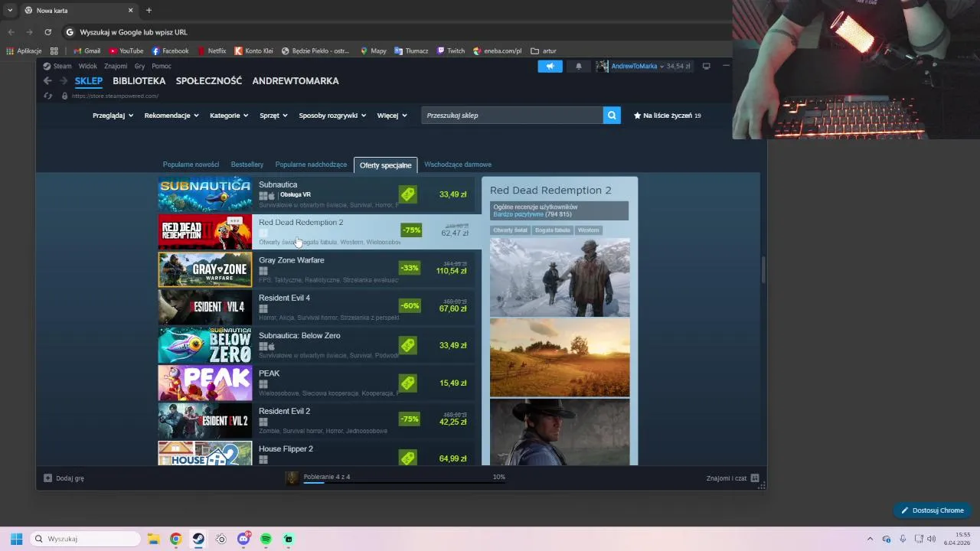Click the downloading game icon in footer
980x551 pixels.
292,478
